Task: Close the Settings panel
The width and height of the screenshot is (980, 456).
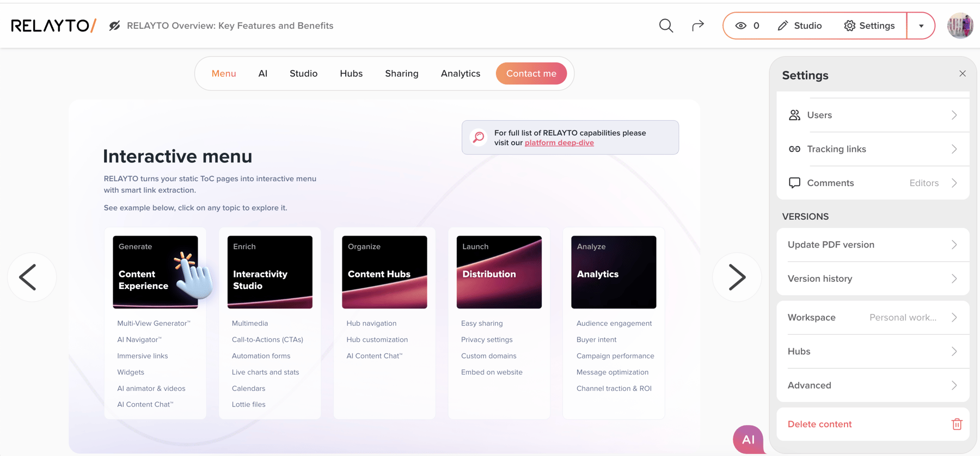Action: click(963, 73)
